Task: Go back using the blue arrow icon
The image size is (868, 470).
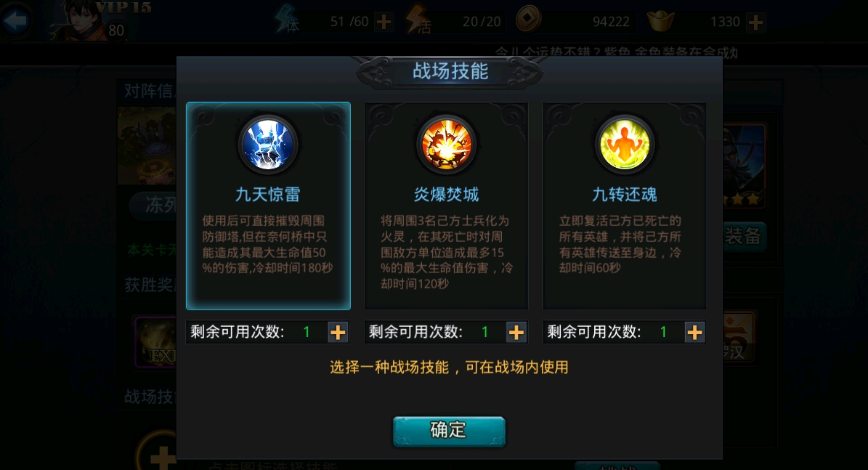Action: [x=15, y=21]
